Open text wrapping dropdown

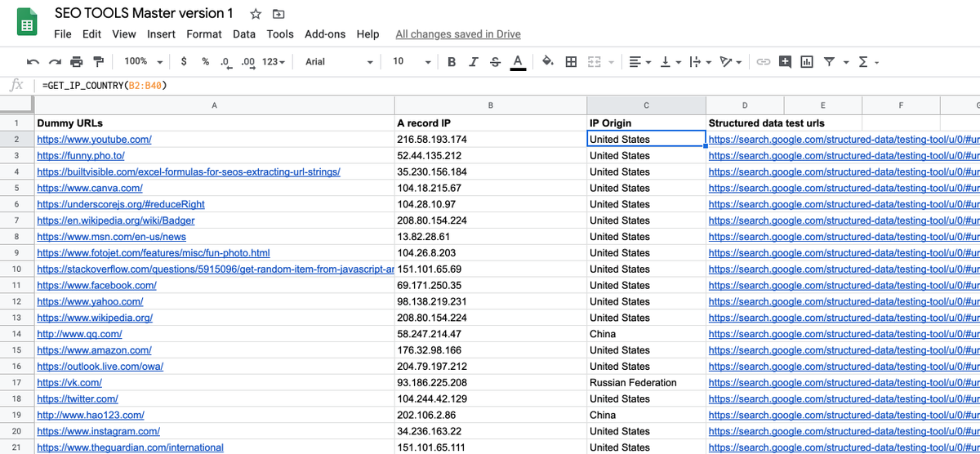pos(700,61)
